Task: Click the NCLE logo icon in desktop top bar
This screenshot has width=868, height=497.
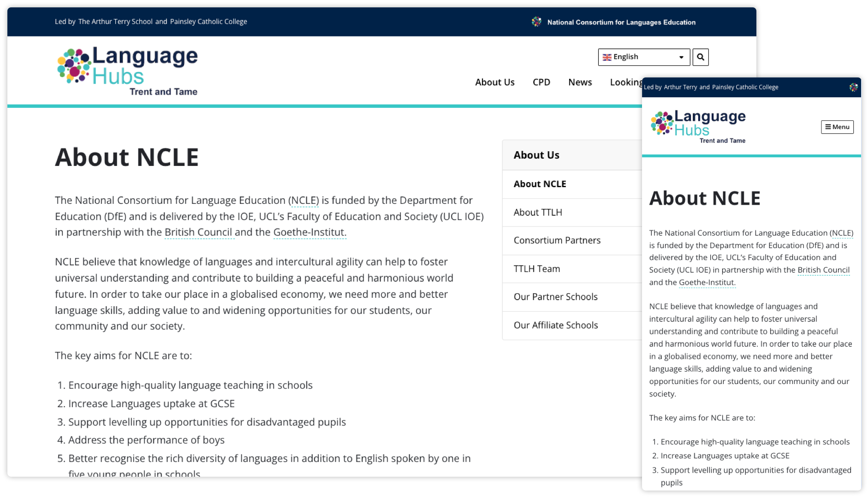Action: click(x=536, y=22)
